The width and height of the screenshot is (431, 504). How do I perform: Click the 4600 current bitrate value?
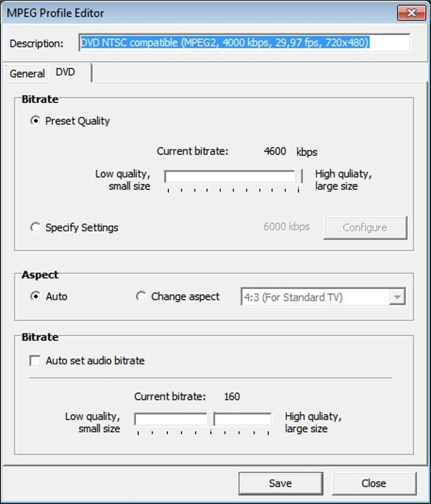tap(275, 151)
